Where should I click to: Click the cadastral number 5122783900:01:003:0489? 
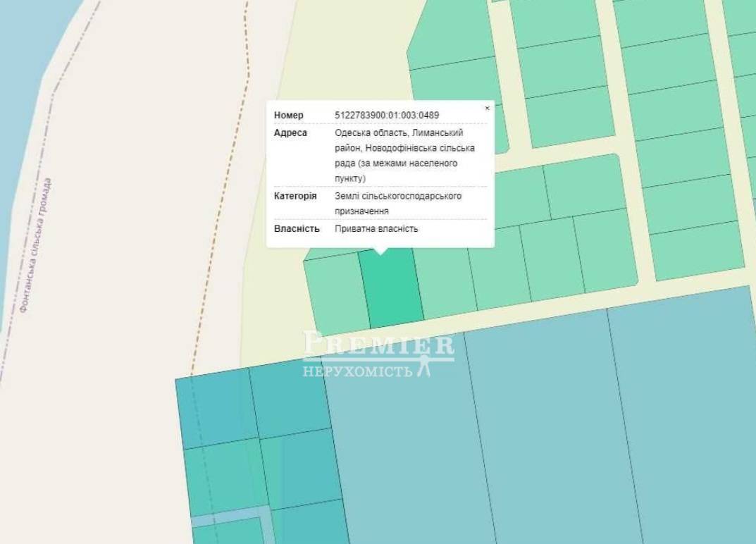pyautogui.click(x=387, y=116)
